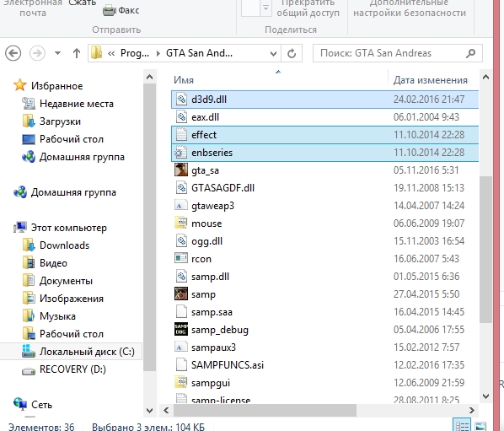Click the magnifier search icon
The image size is (504, 431).
[x=471, y=53]
